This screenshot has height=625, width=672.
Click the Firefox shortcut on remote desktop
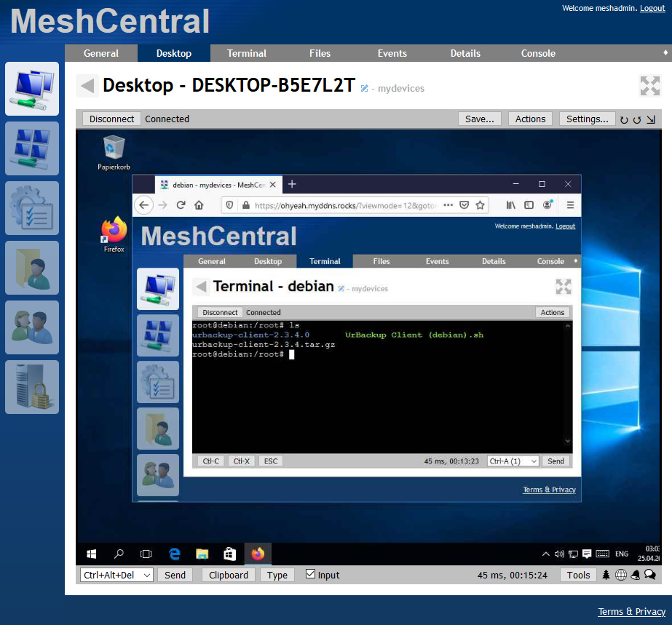pyautogui.click(x=114, y=235)
